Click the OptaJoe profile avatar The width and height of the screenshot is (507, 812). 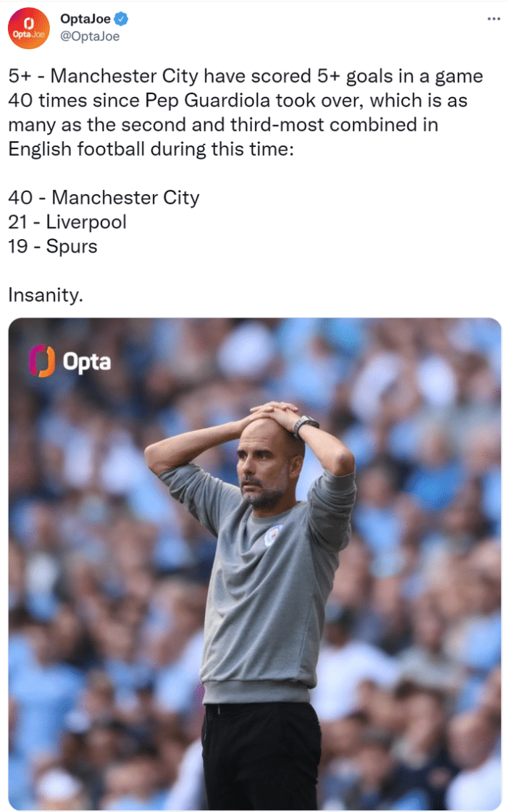tap(29, 29)
